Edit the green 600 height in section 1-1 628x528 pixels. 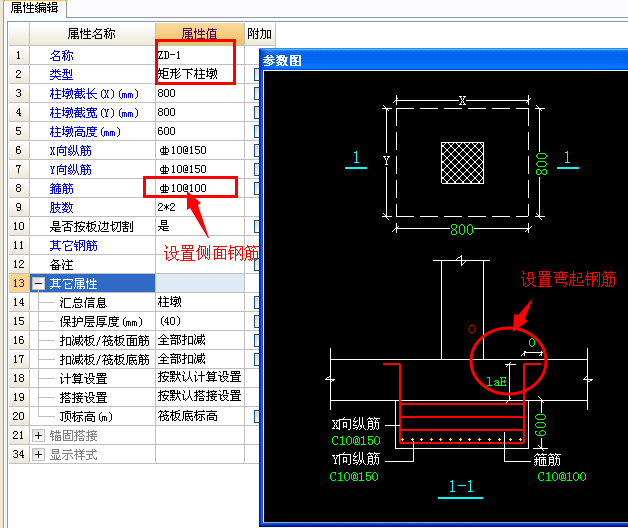pos(540,425)
